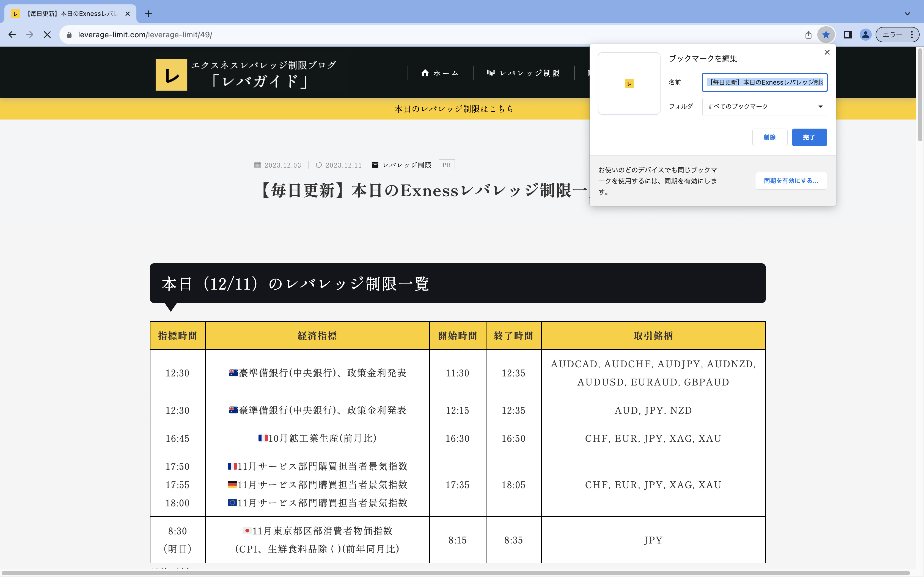Open the profile avatar icon
The width and height of the screenshot is (924, 577).
[x=865, y=35]
